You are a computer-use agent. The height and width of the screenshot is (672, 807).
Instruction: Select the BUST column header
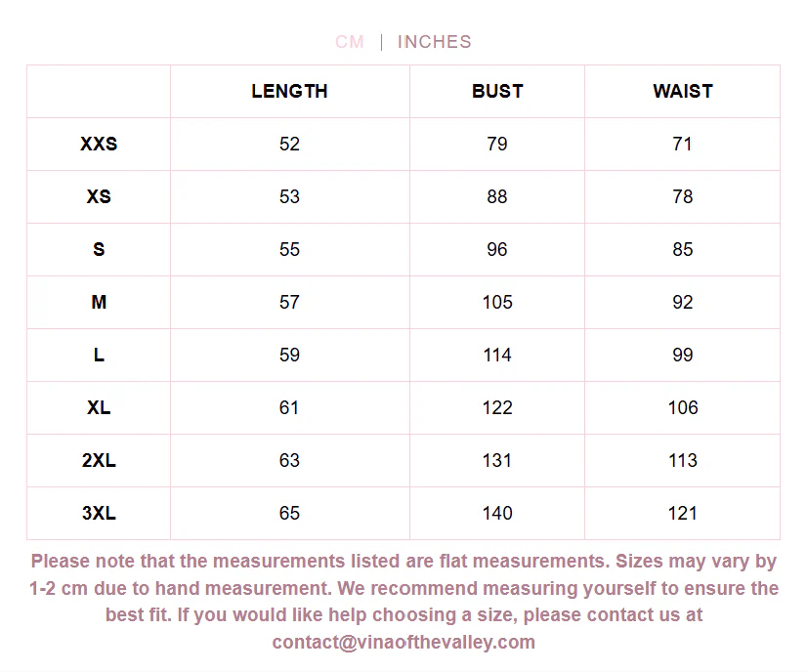point(497,91)
